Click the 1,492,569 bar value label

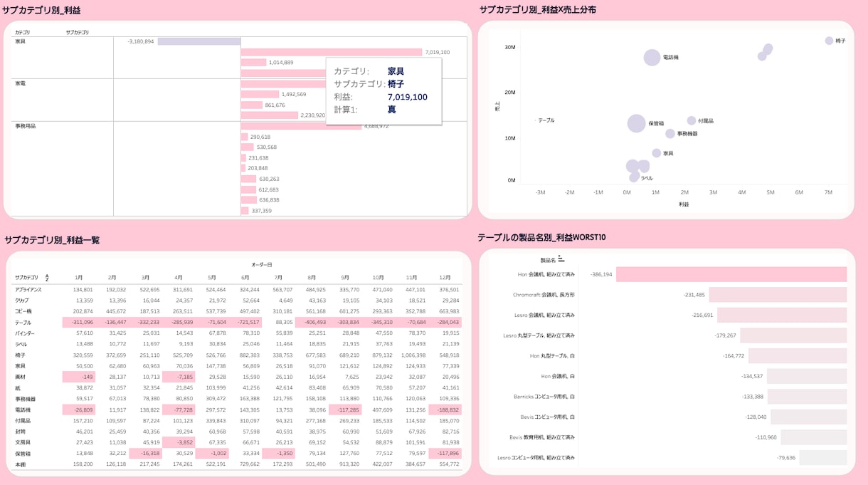(294, 94)
